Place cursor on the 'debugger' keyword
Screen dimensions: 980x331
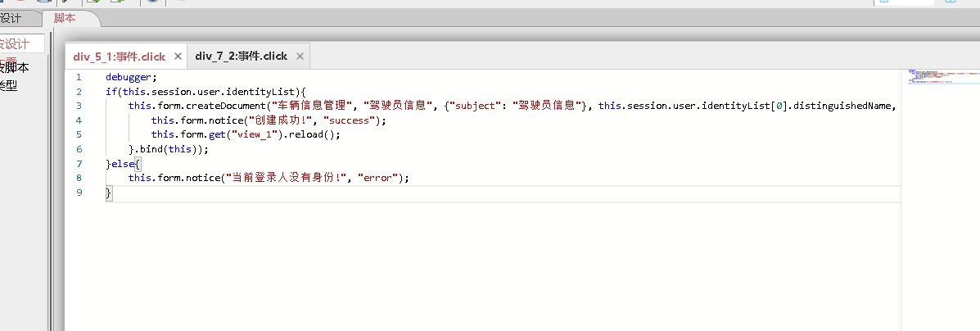[128, 77]
